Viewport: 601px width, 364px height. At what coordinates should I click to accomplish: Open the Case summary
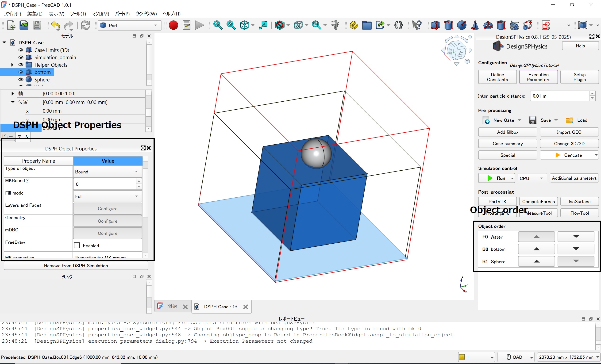pyautogui.click(x=507, y=144)
